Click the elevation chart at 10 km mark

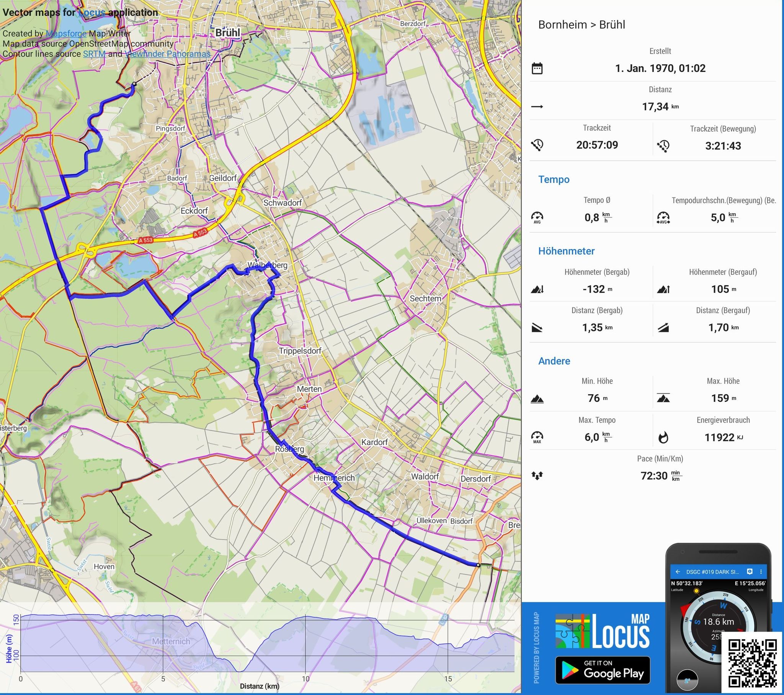[x=306, y=644]
